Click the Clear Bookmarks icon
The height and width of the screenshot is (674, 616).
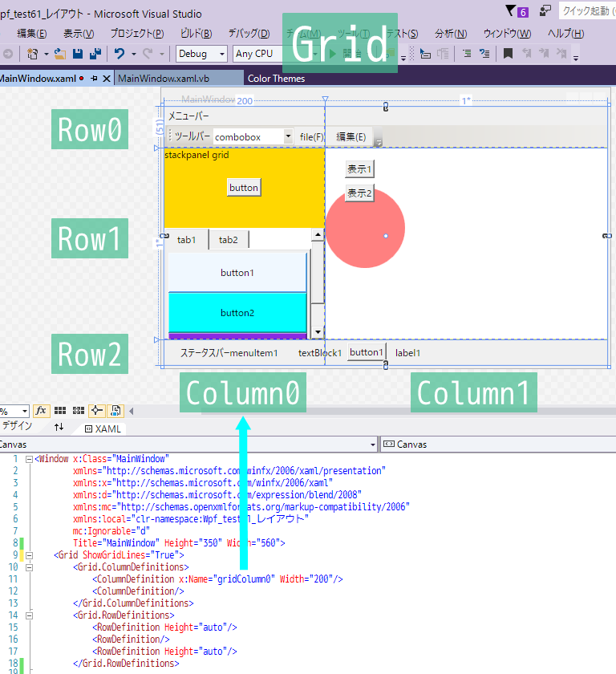[x=561, y=54]
